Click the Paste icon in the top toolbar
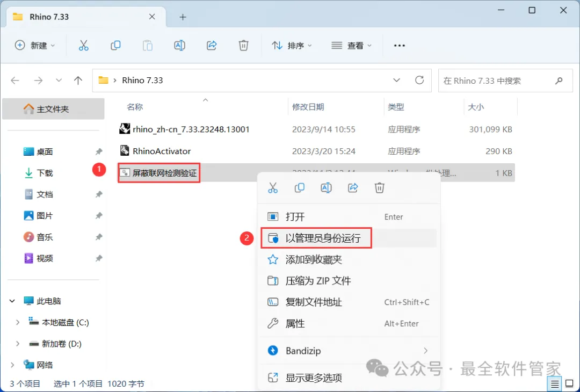580x392 pixels. [x=148, y=46]
